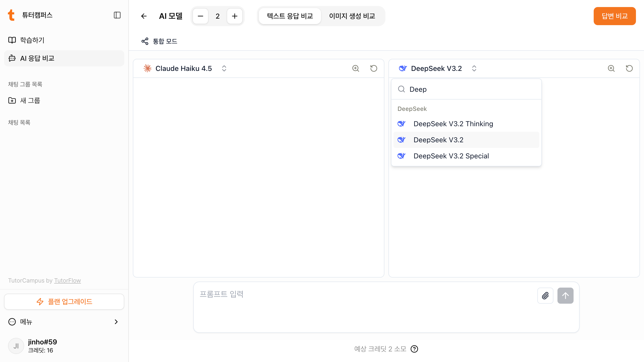Click the Claude starburst model icon
Screen dimensions: 644x362
(x=147, y=68)
